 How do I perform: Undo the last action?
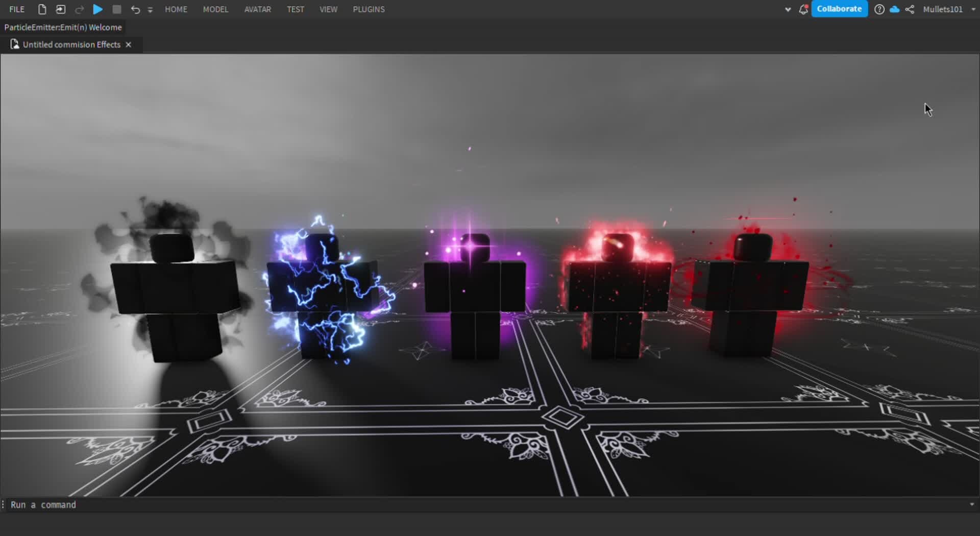coord(135,9)
